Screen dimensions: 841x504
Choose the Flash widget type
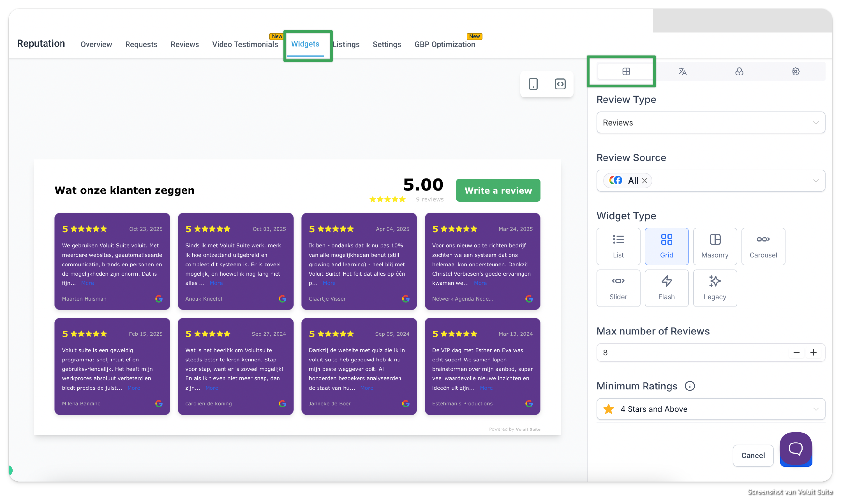pos(666,288)
